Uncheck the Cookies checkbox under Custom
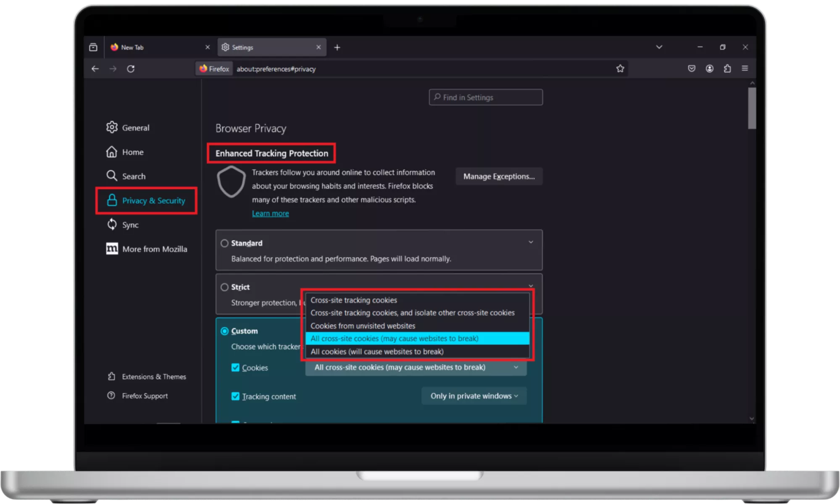Viewport: 840px width, 504px height. (x=235, y=367)
